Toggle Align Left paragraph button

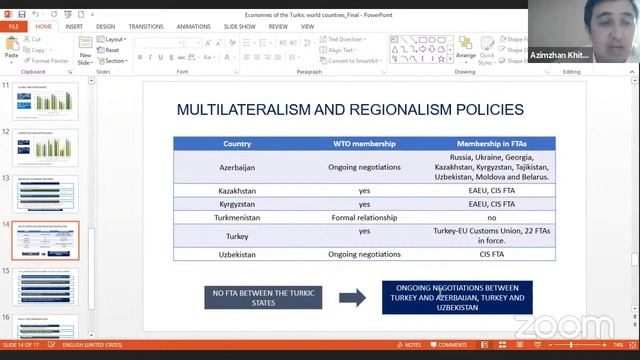pyautogui.click(x=247, y=58)
